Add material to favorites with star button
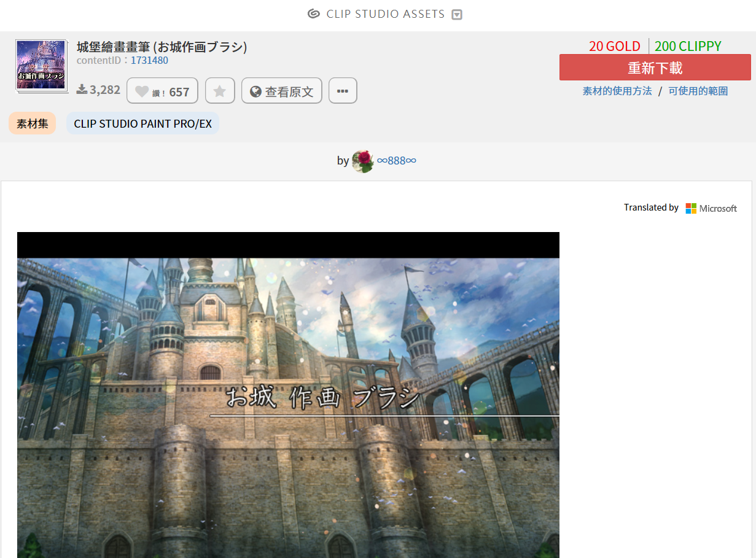The width and height of the screenshot is (756, 558). pos(220,91)
